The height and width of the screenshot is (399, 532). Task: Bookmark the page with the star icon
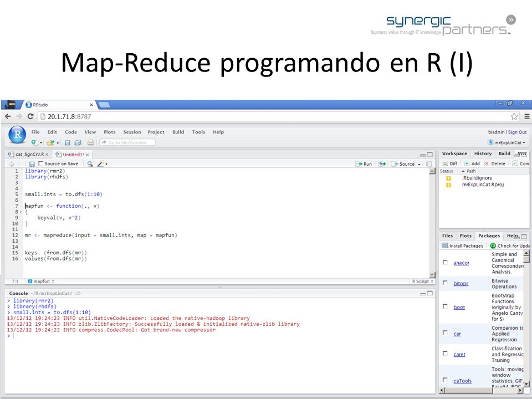pyautogui.click(x=514, y=116)
